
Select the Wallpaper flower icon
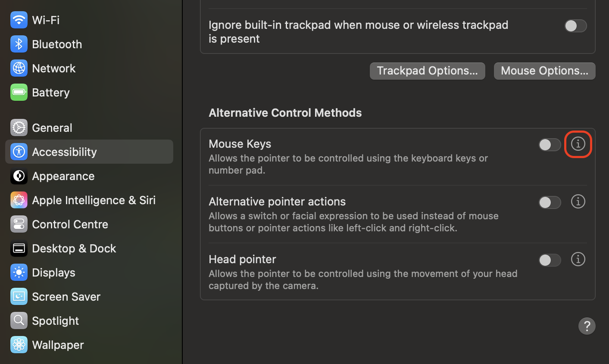pyautogui.click(x=19, y=345)
